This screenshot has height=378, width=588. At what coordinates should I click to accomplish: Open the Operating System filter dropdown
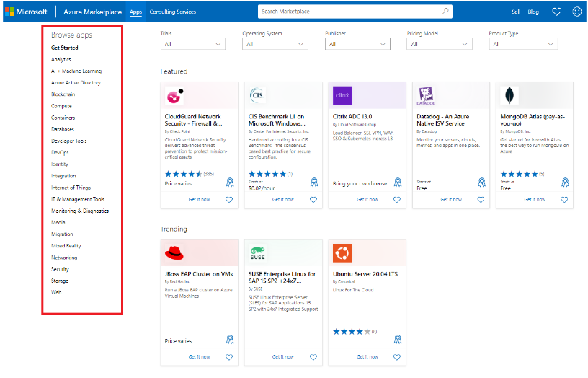(275, 44)
